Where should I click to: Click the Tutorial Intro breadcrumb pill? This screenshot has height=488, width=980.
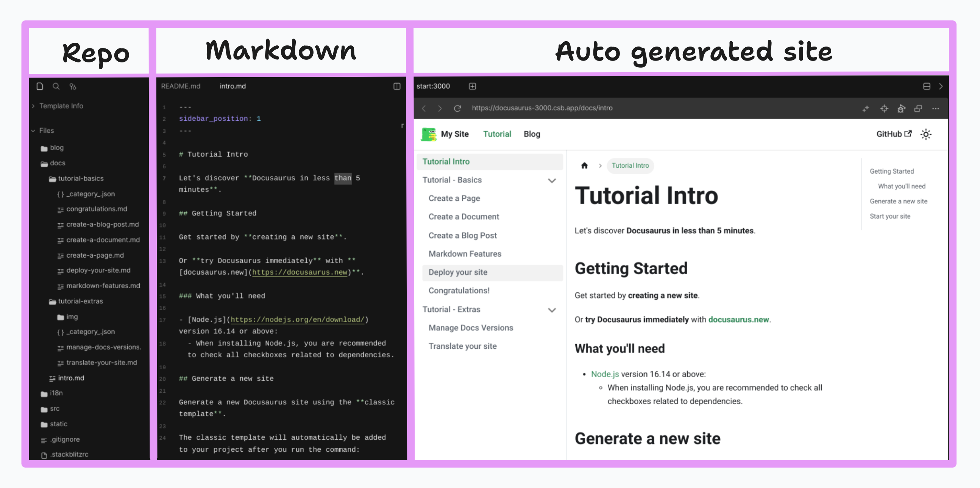pos(630,166)
